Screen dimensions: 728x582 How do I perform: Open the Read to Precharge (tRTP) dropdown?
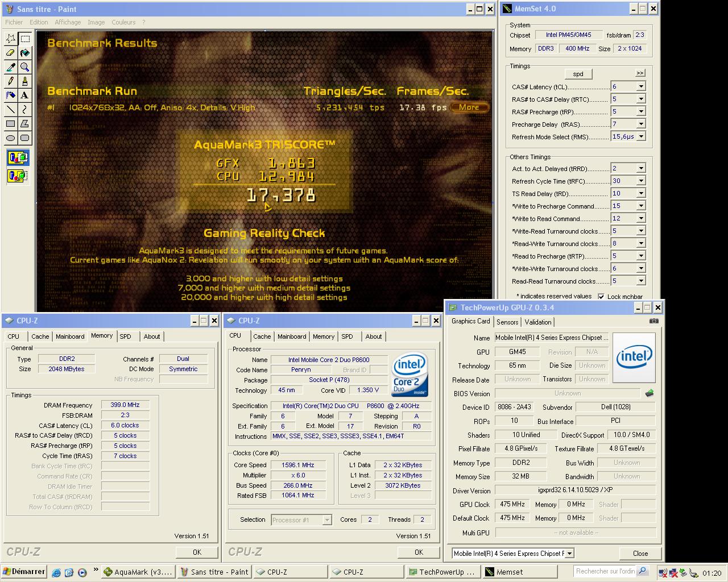point(641,256)
